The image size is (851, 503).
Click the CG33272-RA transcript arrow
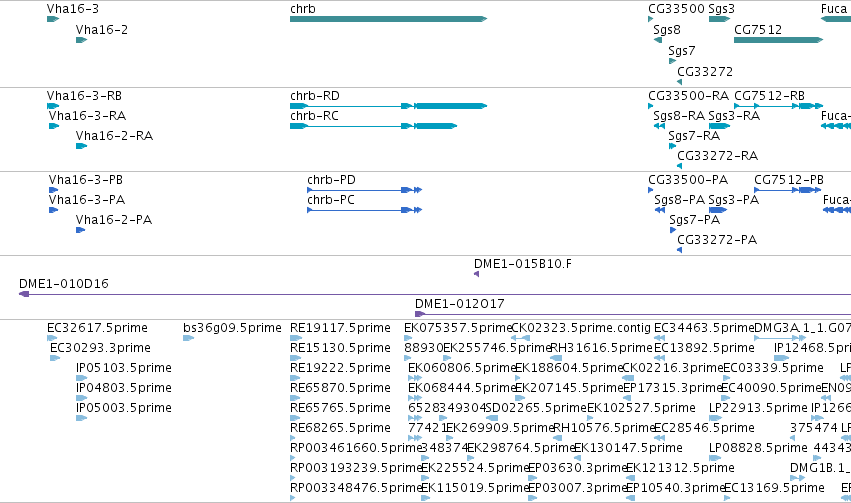pos(679,166)
